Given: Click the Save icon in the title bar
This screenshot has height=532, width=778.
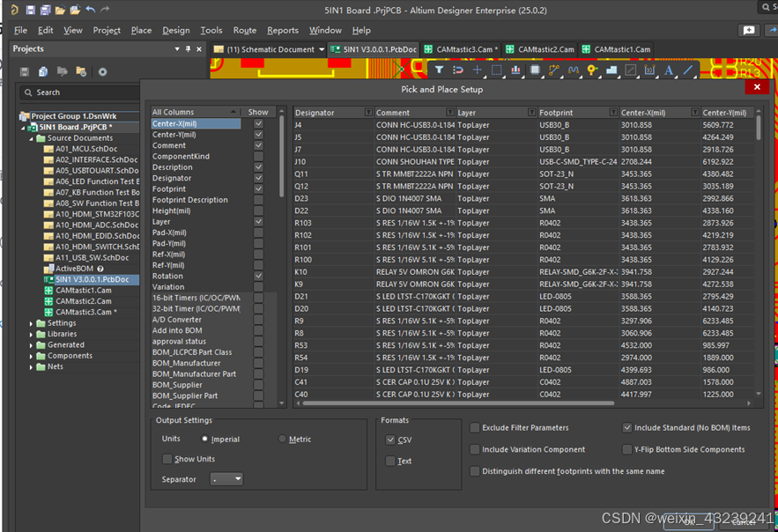Looking at the screenshot, I should (30, 10).
